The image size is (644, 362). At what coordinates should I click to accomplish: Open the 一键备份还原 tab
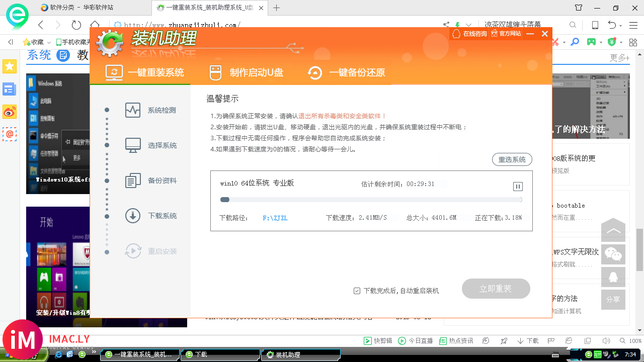point(346,72)
